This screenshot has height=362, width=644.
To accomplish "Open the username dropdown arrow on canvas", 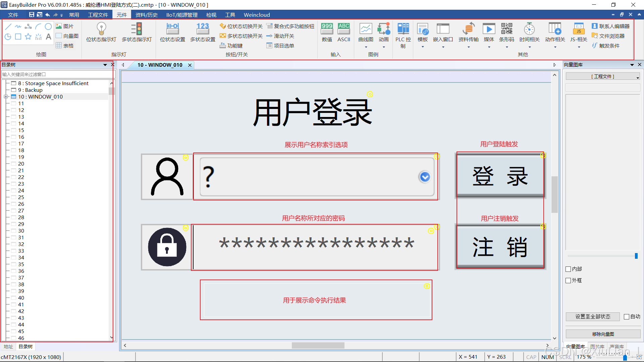I will [425, 177].
